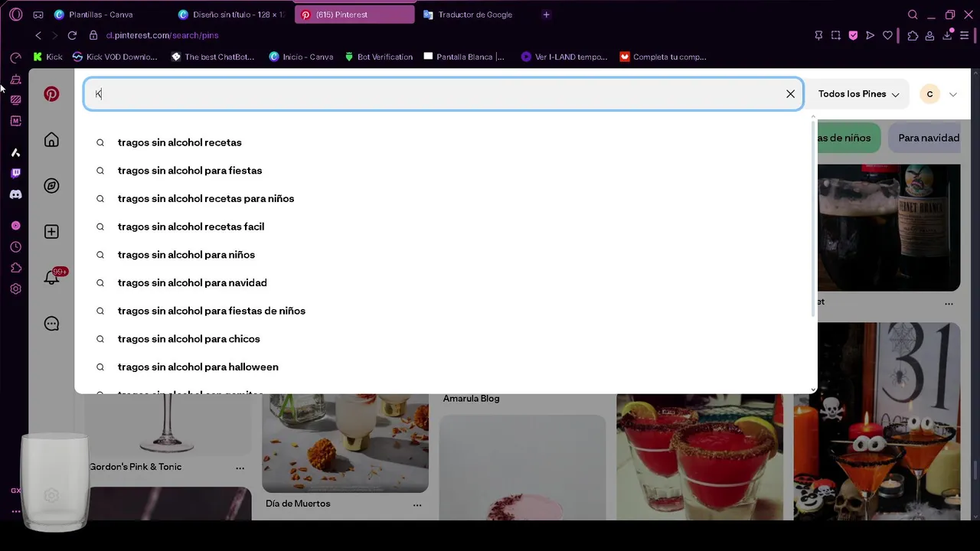Click into the Pinterest search field
980x551 pixels.
point(443,94)
